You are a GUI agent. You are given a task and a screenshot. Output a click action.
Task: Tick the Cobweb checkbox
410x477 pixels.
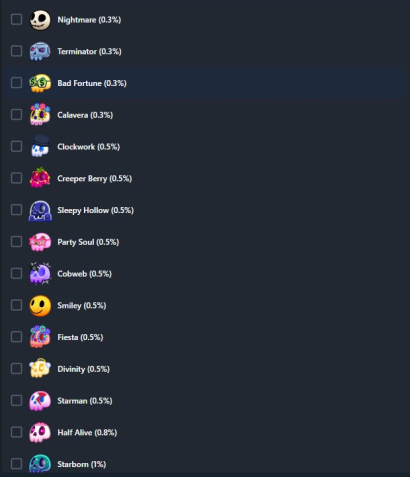(16, 273)
